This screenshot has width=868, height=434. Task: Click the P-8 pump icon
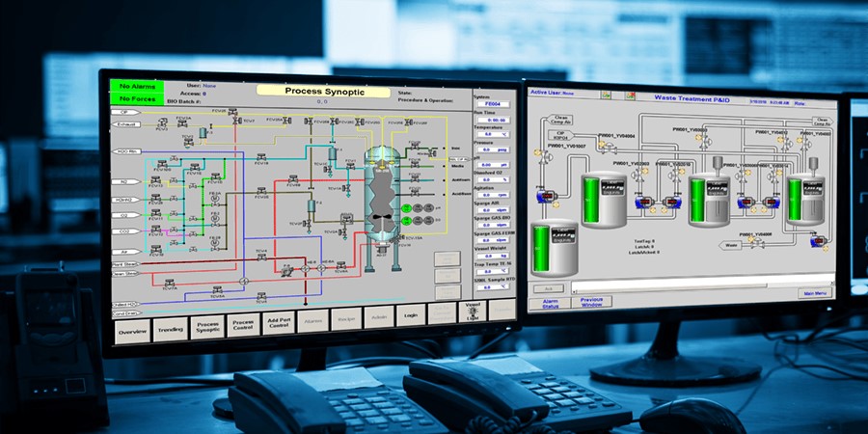287,271
